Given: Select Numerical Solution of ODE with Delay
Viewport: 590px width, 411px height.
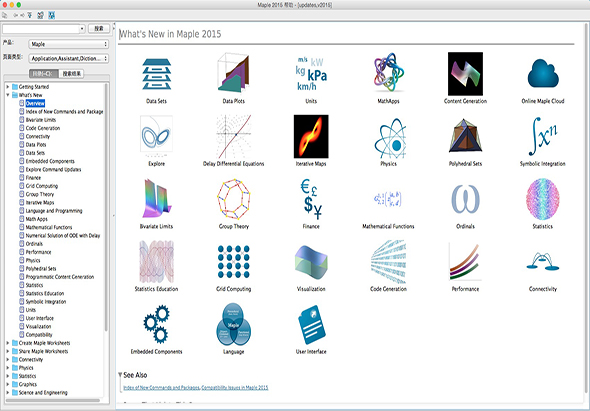Looking at the screenshot, I should click(x=63, y=236).
